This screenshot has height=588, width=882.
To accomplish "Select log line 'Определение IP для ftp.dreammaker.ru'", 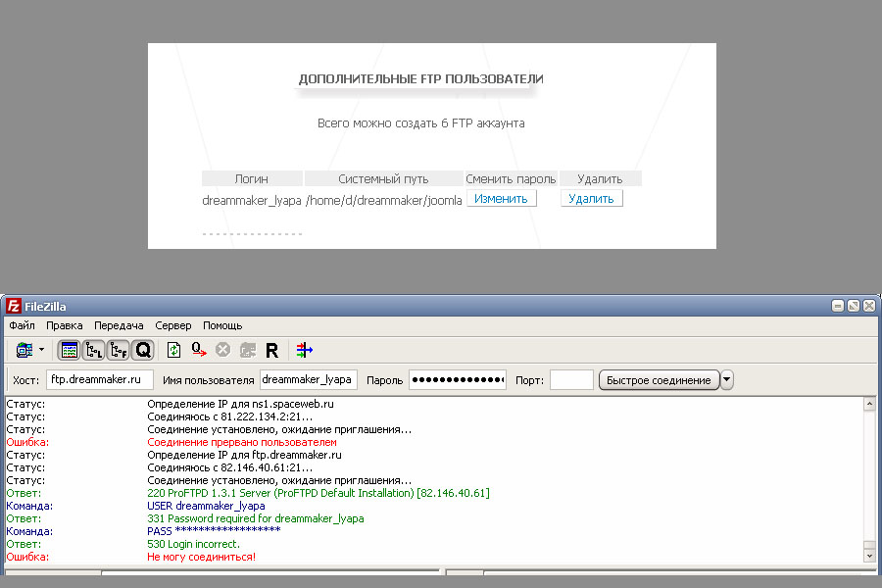I will [244, 455].
